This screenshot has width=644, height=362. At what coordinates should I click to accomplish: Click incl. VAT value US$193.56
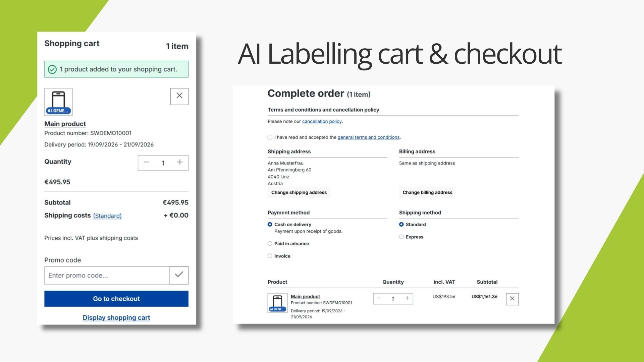tap(444, 296)
